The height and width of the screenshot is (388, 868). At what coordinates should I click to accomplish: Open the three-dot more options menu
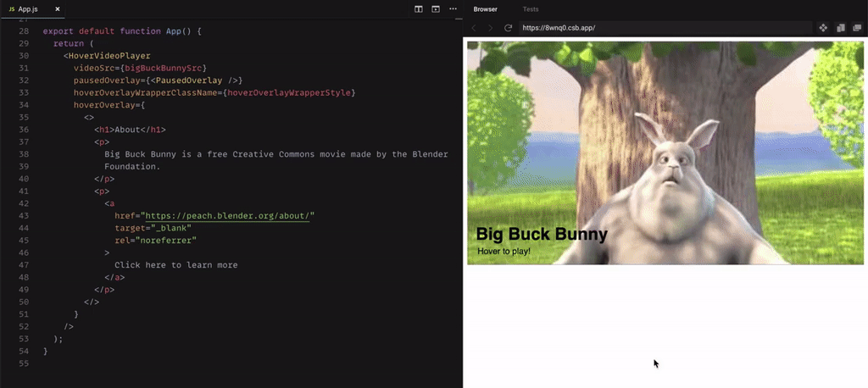[453, 9]
